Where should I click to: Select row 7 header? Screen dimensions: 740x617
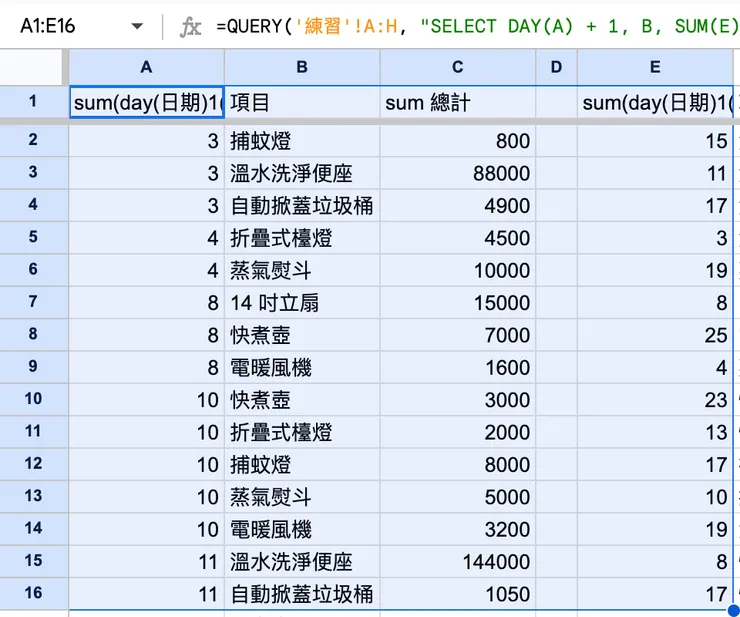[x=33, y=302]
